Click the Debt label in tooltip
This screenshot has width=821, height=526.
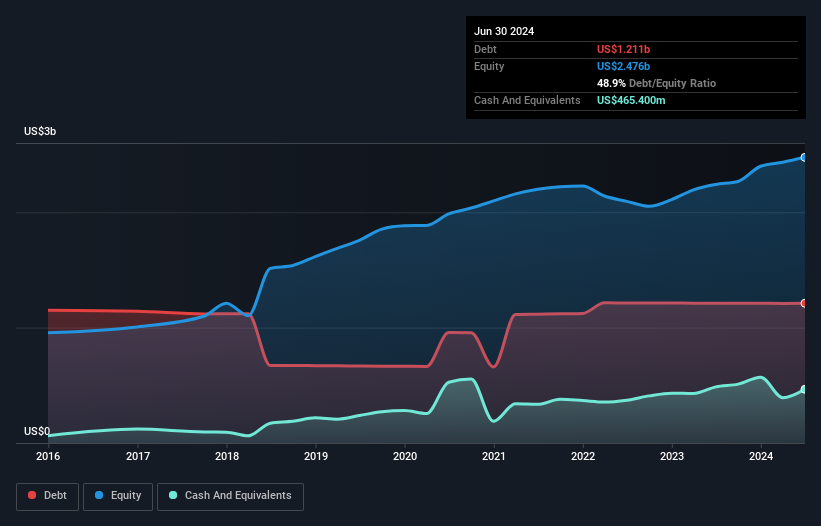tap(485, 49)
